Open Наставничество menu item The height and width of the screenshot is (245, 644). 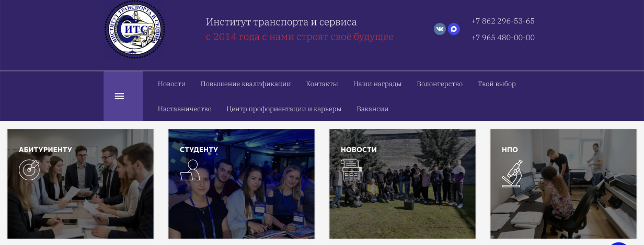pos(185,109)
